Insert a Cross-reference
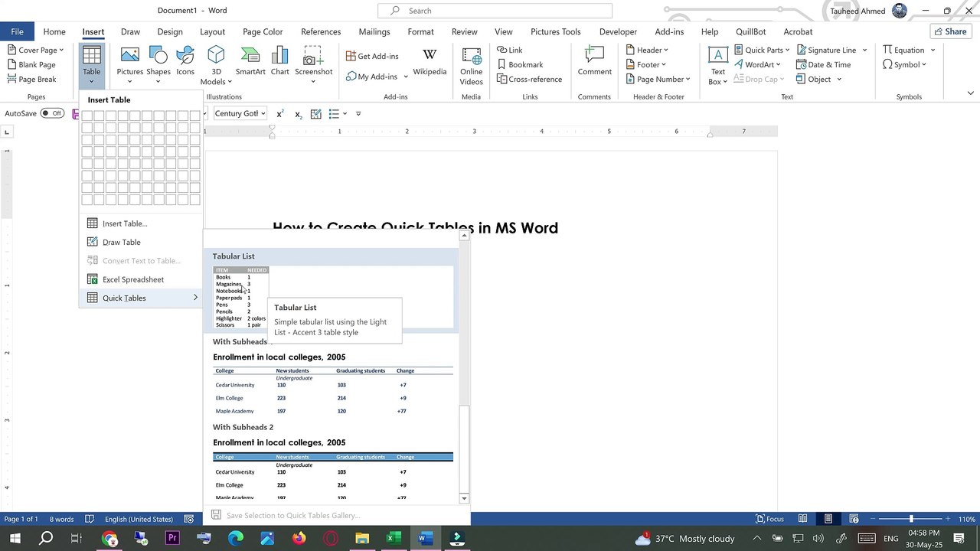The image size is (980, 551). (x=529, y=79)
